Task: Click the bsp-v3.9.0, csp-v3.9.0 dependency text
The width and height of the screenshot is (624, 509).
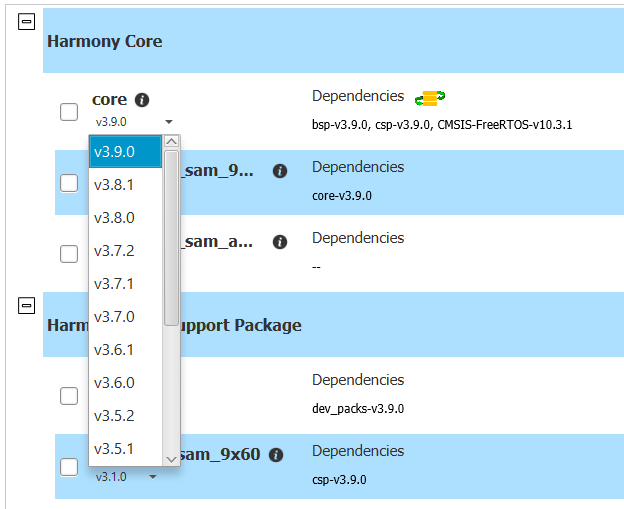Action: pyautogui.click(x=442, y=125)
